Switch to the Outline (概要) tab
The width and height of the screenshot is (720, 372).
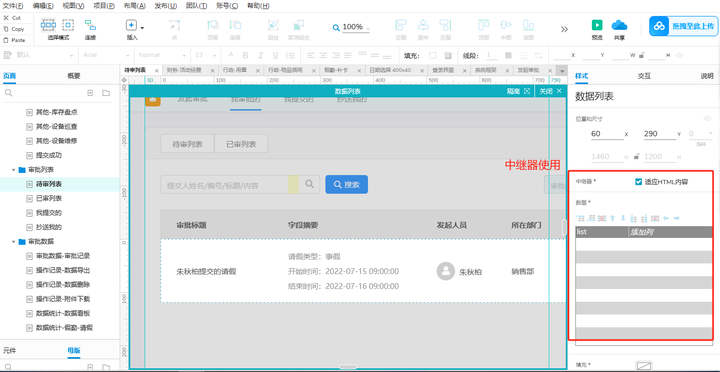[x=74, y=76]
